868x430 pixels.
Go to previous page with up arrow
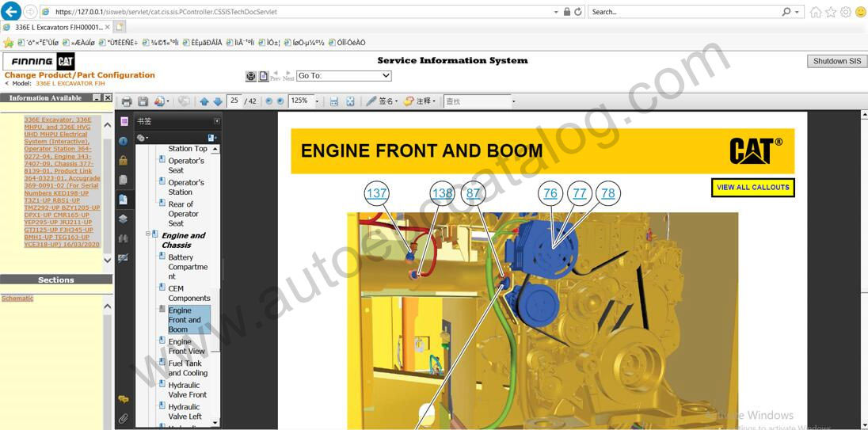point(204,101)
